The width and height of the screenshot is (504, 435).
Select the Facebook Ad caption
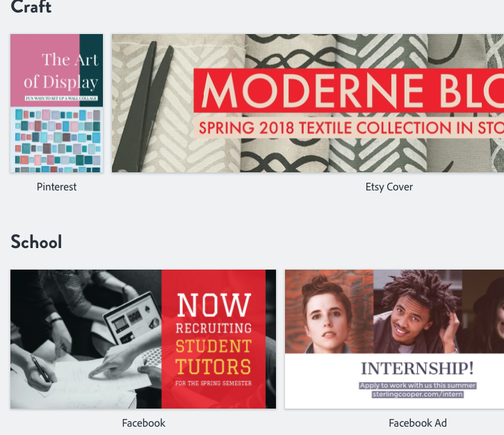pos(417,422)
